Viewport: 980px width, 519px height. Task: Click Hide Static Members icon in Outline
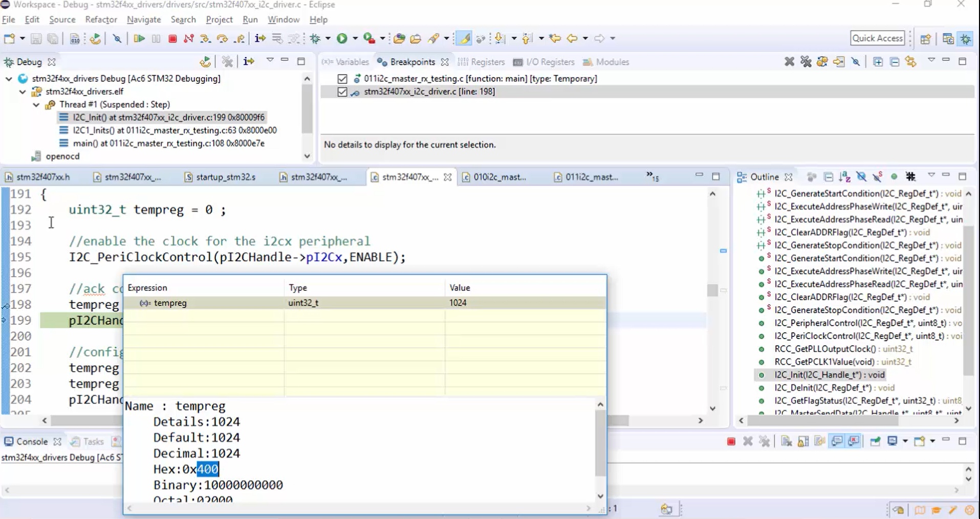[878, 177]
